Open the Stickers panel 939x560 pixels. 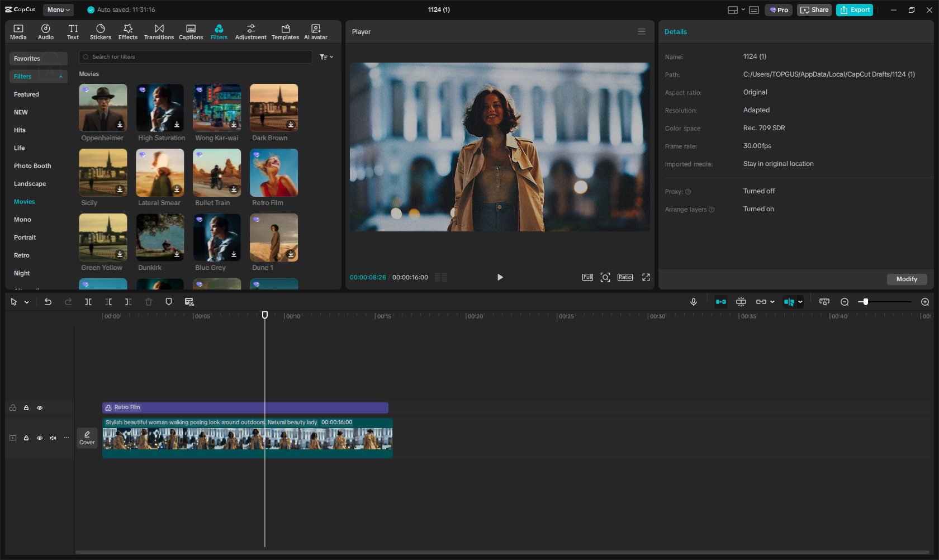101,32
